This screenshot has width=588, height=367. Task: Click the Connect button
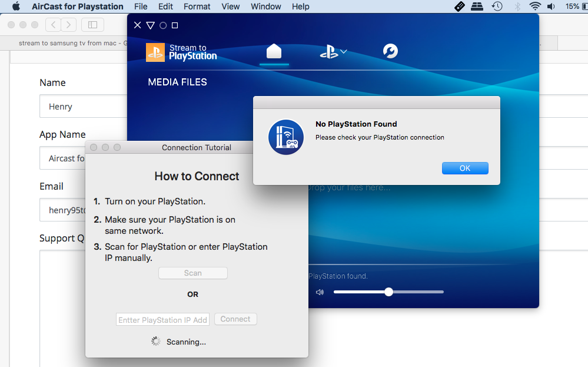pos(235,319)
